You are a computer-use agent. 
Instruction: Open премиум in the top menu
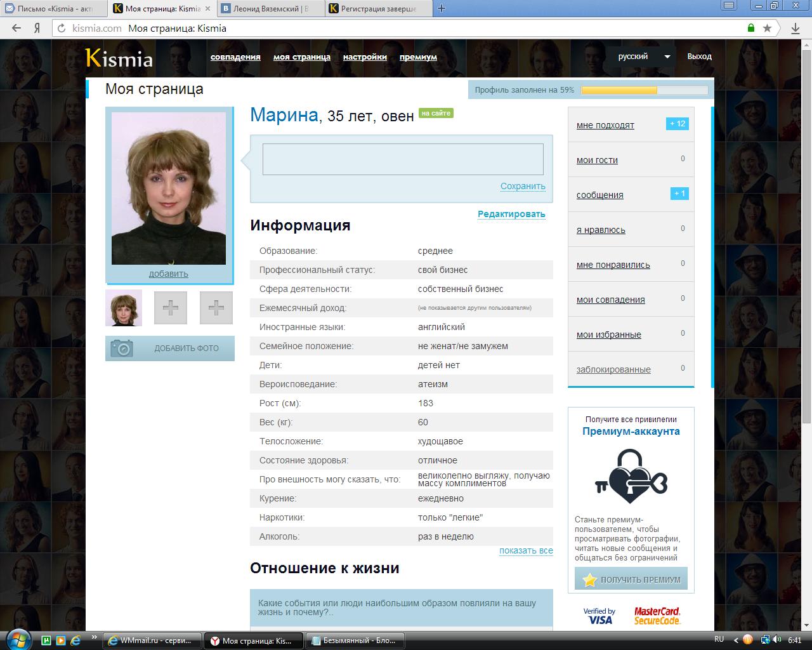coord(418,57)
